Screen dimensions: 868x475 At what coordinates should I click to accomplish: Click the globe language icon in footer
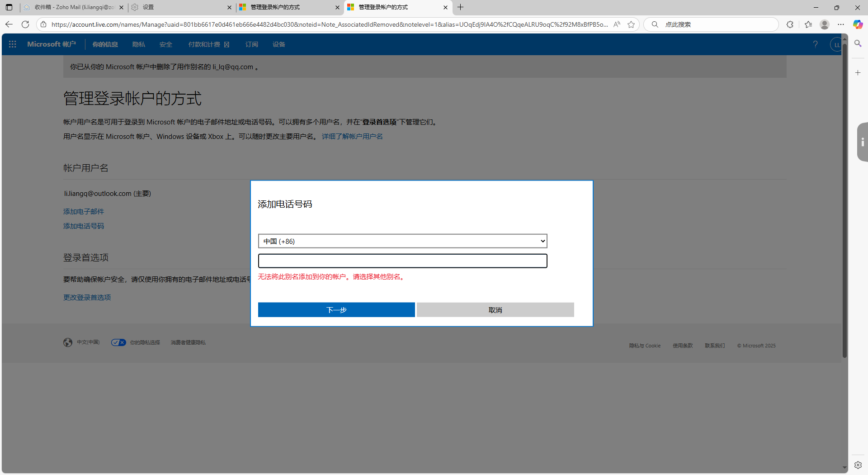tap(68, 342)
